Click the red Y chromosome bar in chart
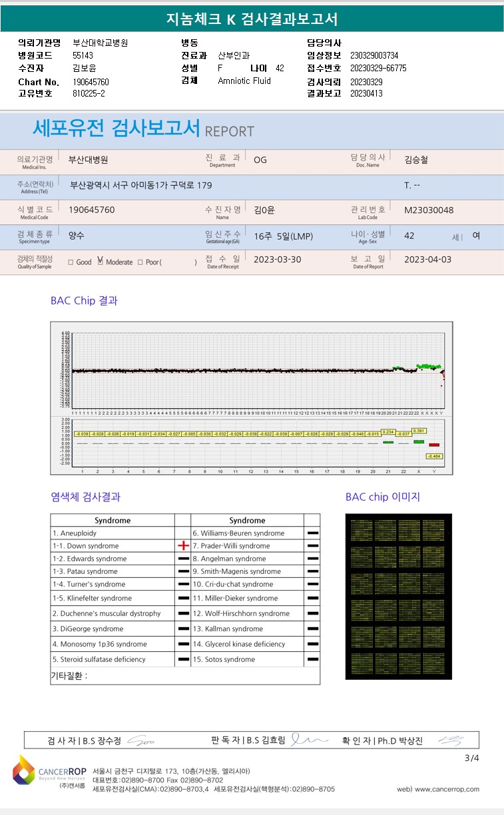 click(x=434, y=444)
